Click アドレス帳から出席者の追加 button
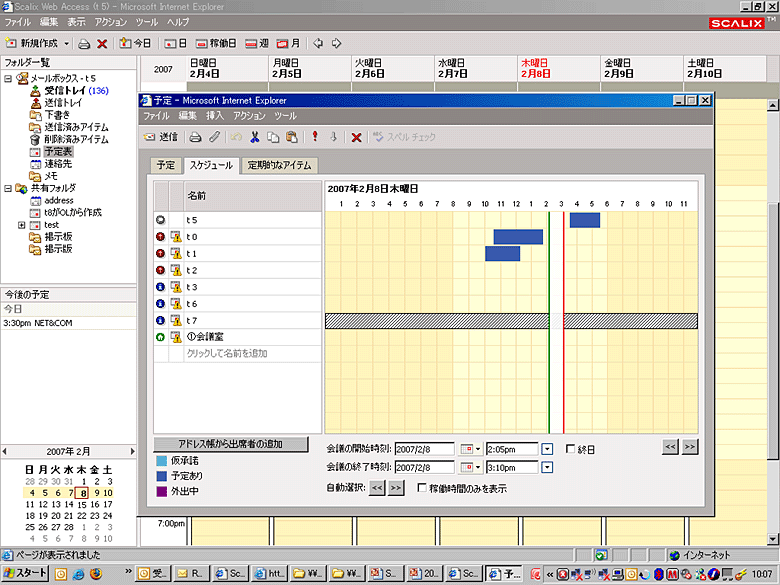The image size is (780, 585). 229,444
